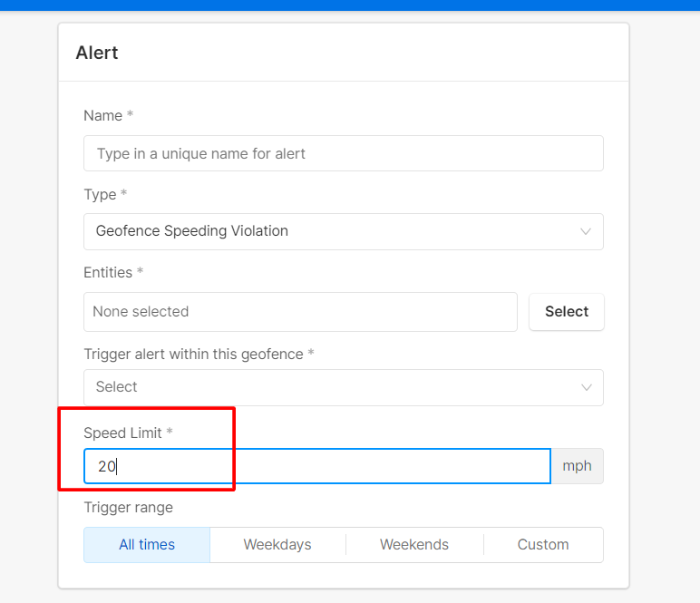Viewport: 700px width, 603px height.
Task: Expand the geofence Select dropdown
Action: click(x=344, y=387)
